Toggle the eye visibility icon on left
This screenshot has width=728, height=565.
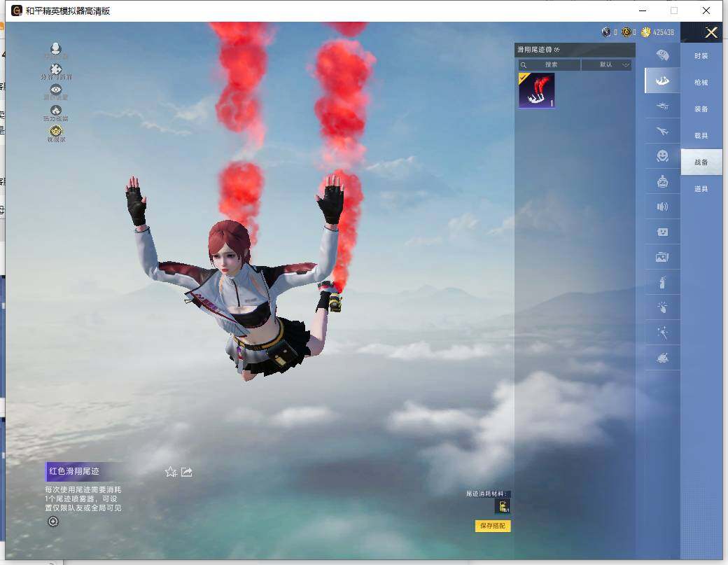pos(56,90)
